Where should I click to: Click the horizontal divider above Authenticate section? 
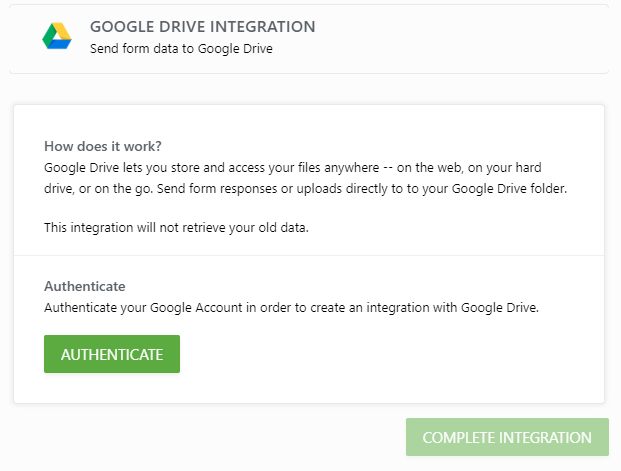click(x=308, y=255)
